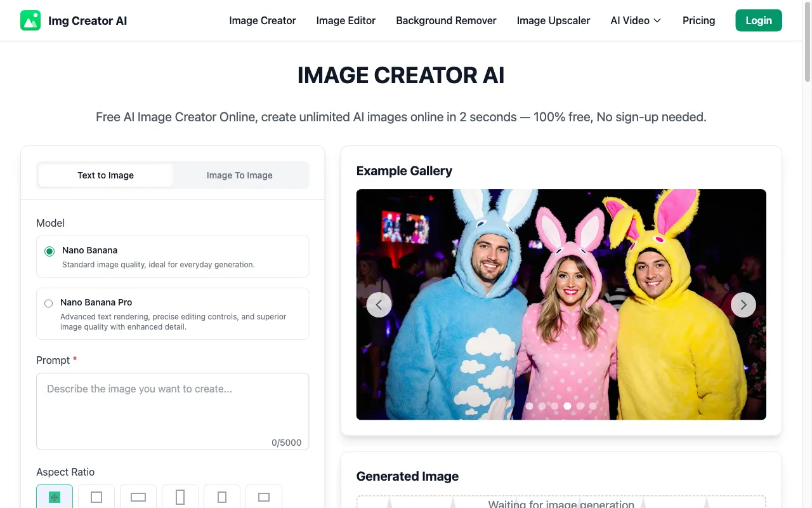Click the "IMAGE CREATOR AI" title
The height and width of the screenshot is (508, 812).
401,75
